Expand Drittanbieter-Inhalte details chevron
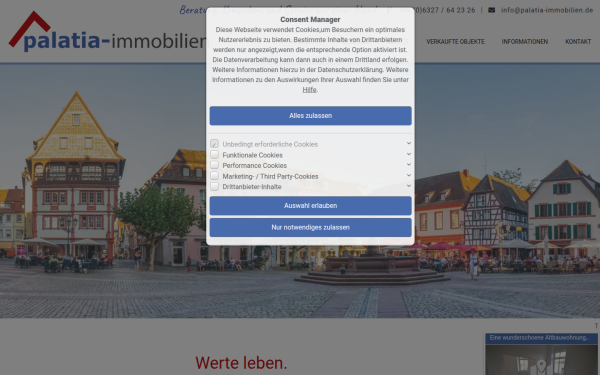 409,186
